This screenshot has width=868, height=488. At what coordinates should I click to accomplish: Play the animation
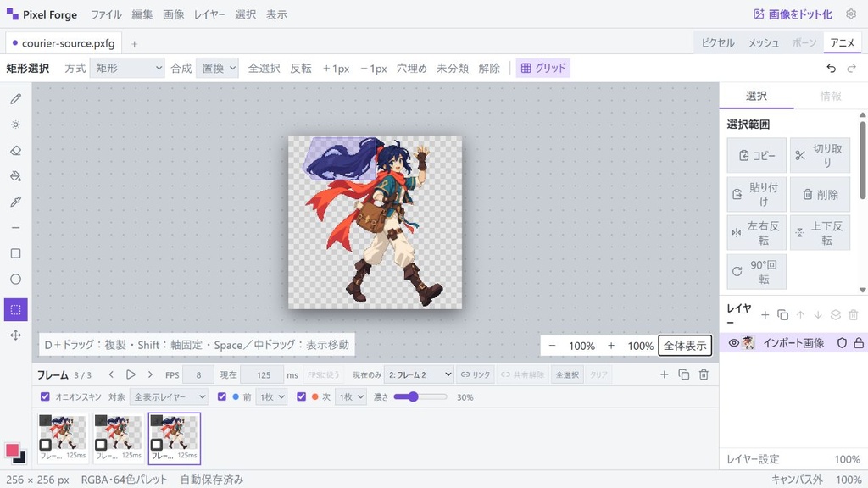tap(131, 374)
